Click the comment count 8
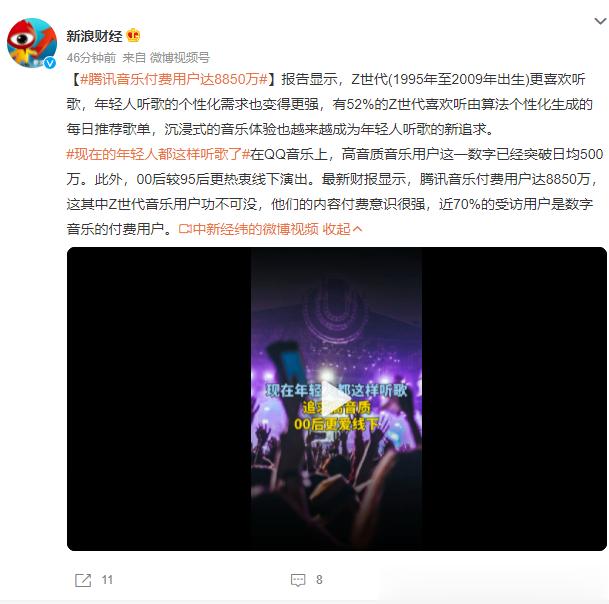 [319, 580]
